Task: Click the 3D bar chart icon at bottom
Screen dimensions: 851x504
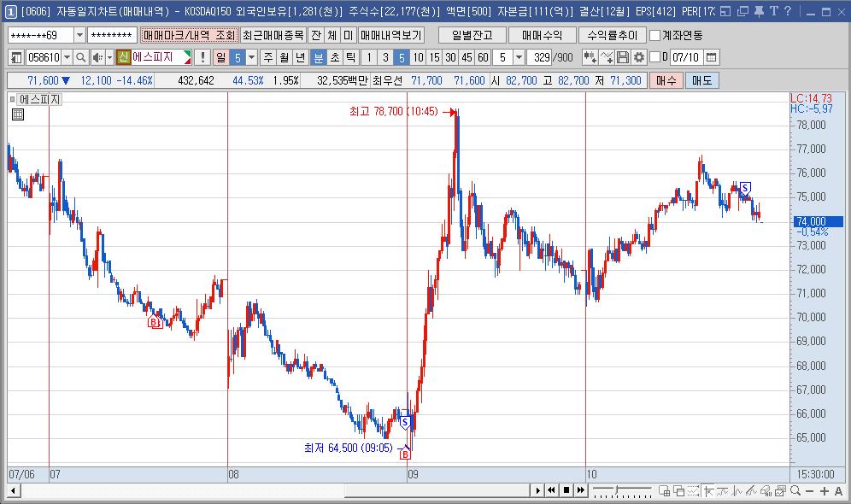Action: (766, 490)
